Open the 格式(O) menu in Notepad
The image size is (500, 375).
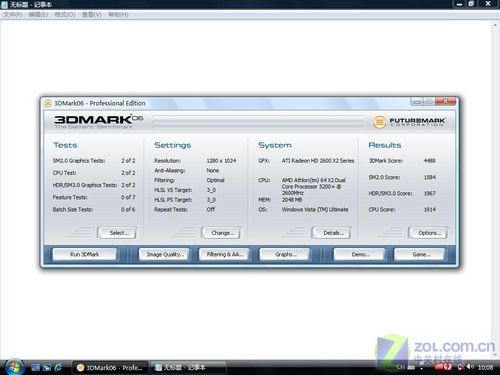[x=65, y=15]
